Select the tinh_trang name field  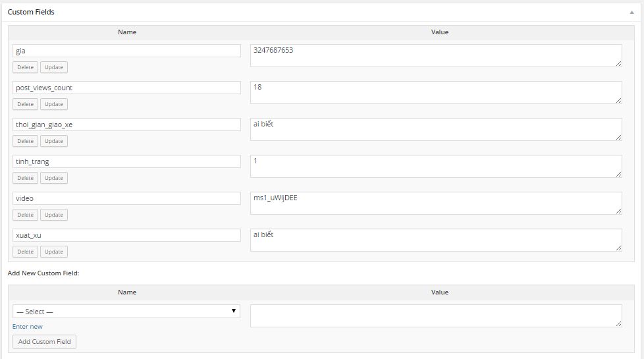point(126,161)
